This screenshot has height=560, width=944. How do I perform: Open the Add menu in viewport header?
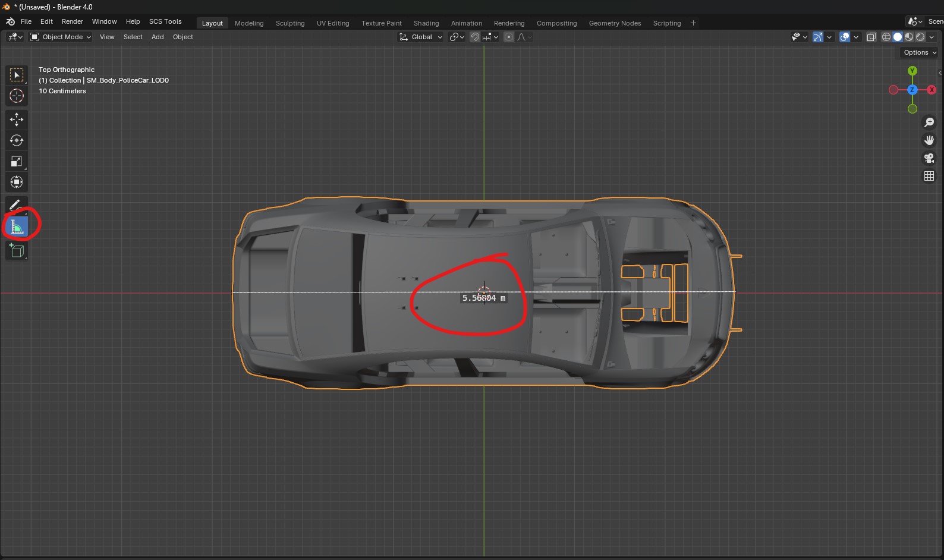[158, 37]
